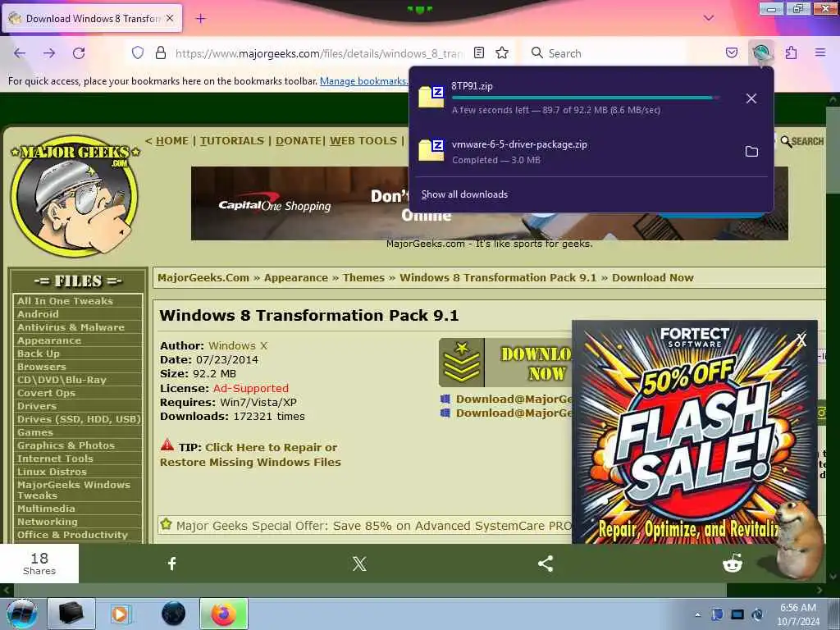Image resolution: width=840 pixels, height=630 pixels.
Task: Click Show all downloads
Action: coord(464,194)
